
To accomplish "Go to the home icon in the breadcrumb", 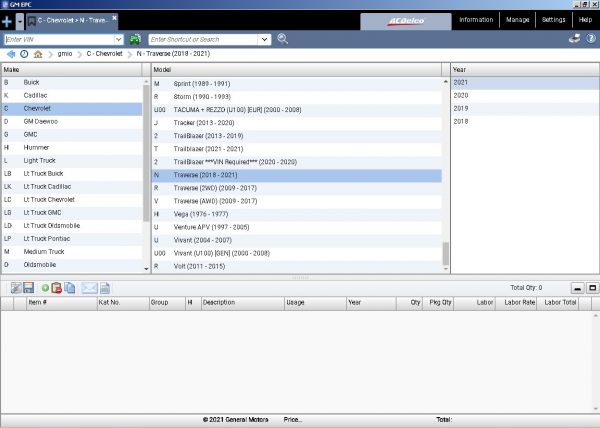I will click(38, 54).
